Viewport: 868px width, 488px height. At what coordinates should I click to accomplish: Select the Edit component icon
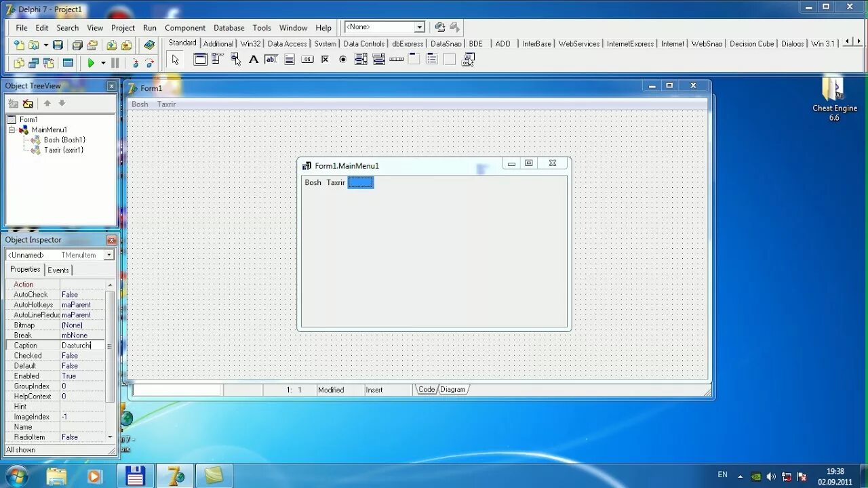271,60
